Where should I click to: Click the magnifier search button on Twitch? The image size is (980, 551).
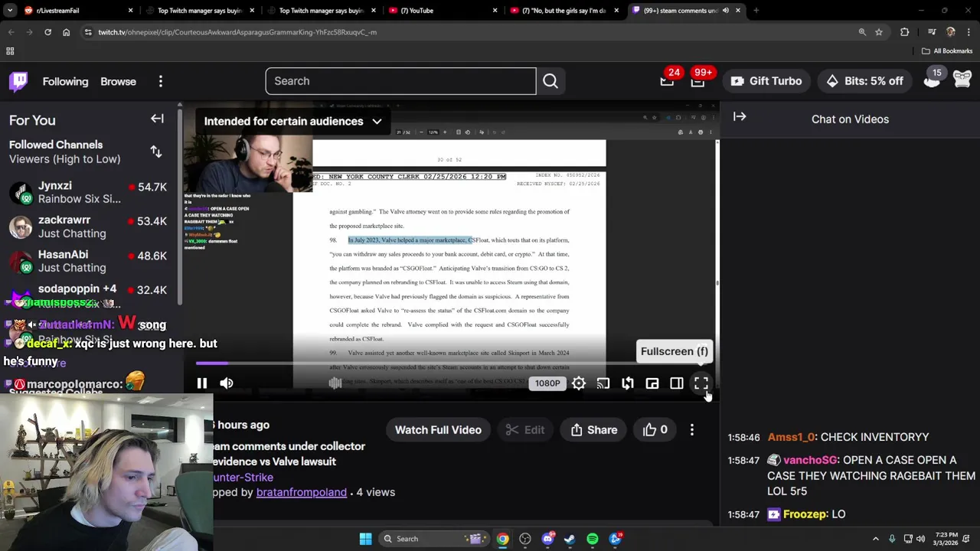(x=550, y=81)
